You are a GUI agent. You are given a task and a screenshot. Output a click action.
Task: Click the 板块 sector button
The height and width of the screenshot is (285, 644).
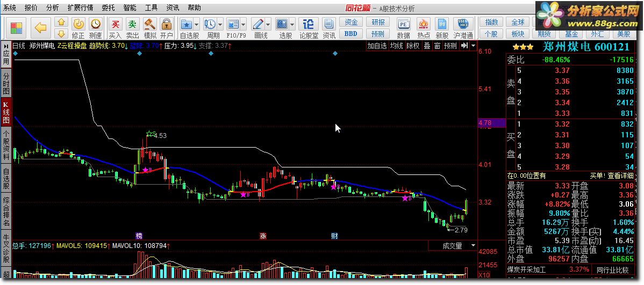[x=518, y=34]
